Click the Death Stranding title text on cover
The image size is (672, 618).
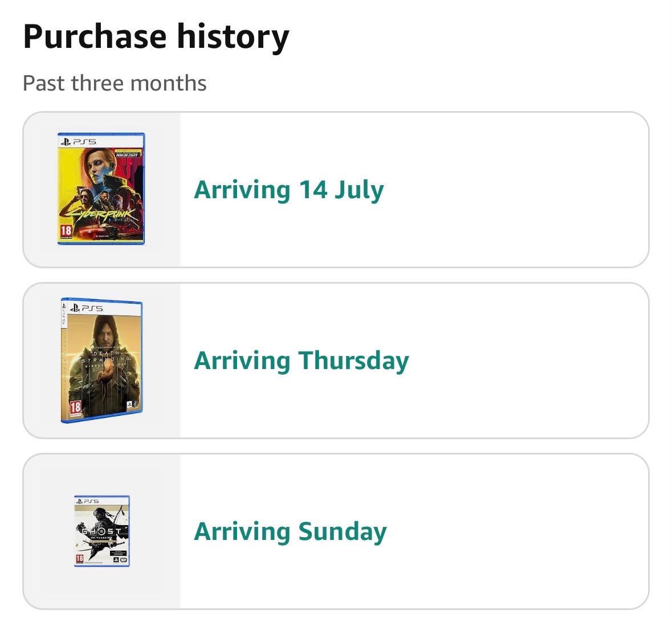(x=105, y=358)
